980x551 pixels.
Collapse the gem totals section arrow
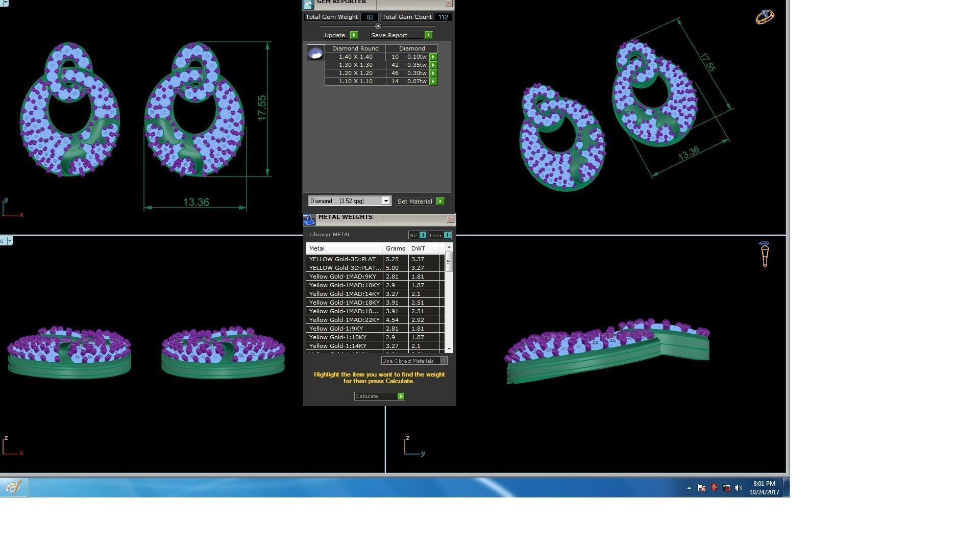tap(378, 26)
